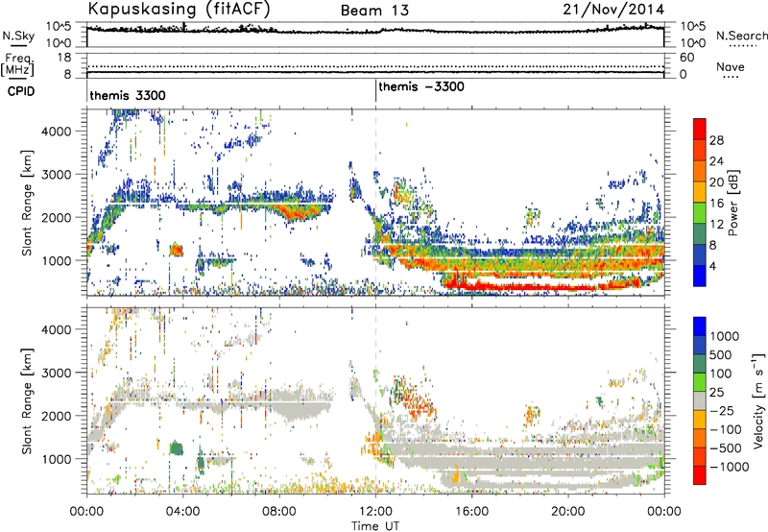Click the '2000' tick on power panel axis
The height and width of the screenshot is (532, 768).
click(57, 217)
